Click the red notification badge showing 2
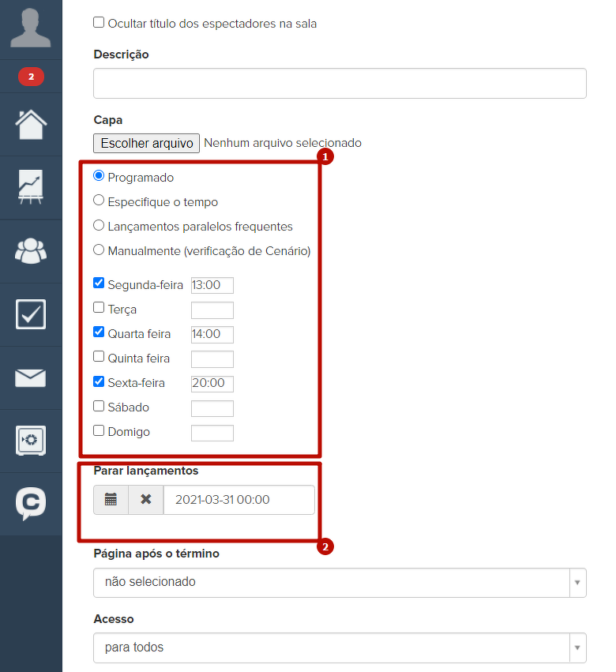 (x=31, y=77)
